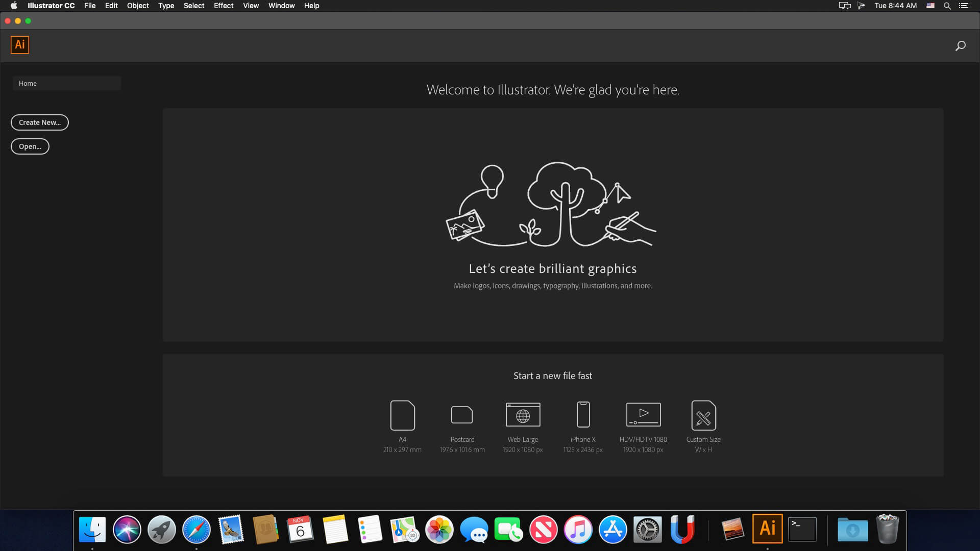Viewport: 980px width, 551px height.
Task: Open Photos from the Dock
Action: pyautogui.click(x=439, y=530)
